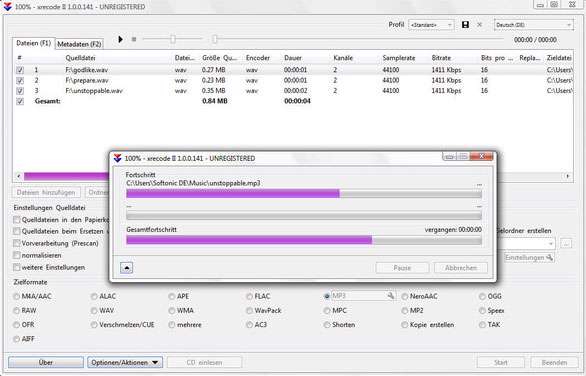Click the Beenden button
586x376 pixels.
coord(554,362)
